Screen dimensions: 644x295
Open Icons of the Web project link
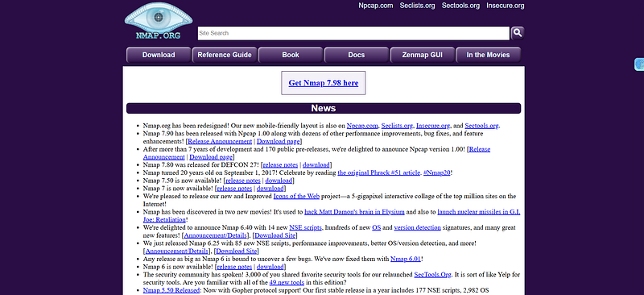click(296, 196)
